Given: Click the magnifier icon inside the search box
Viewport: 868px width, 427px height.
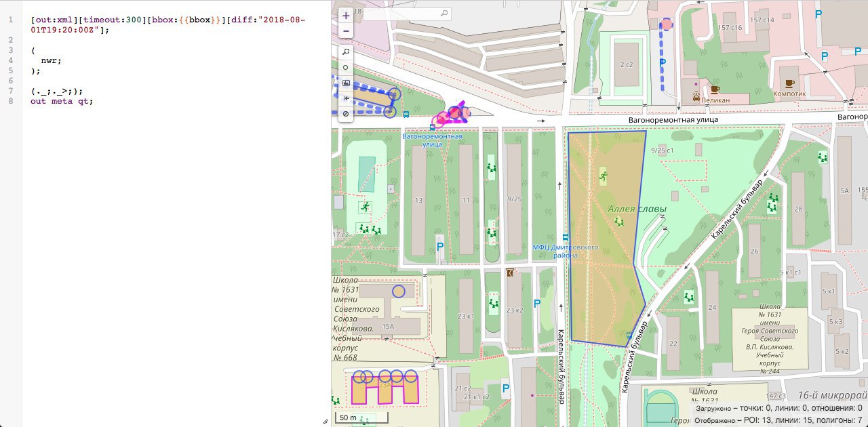Looking at the screenshot, I should (x=445, y=13).
